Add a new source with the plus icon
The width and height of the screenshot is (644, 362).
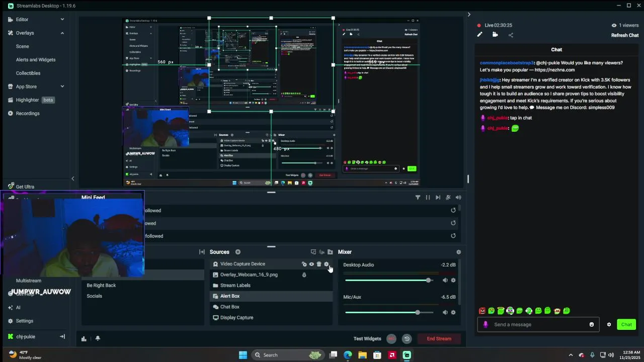click(238, 252)
